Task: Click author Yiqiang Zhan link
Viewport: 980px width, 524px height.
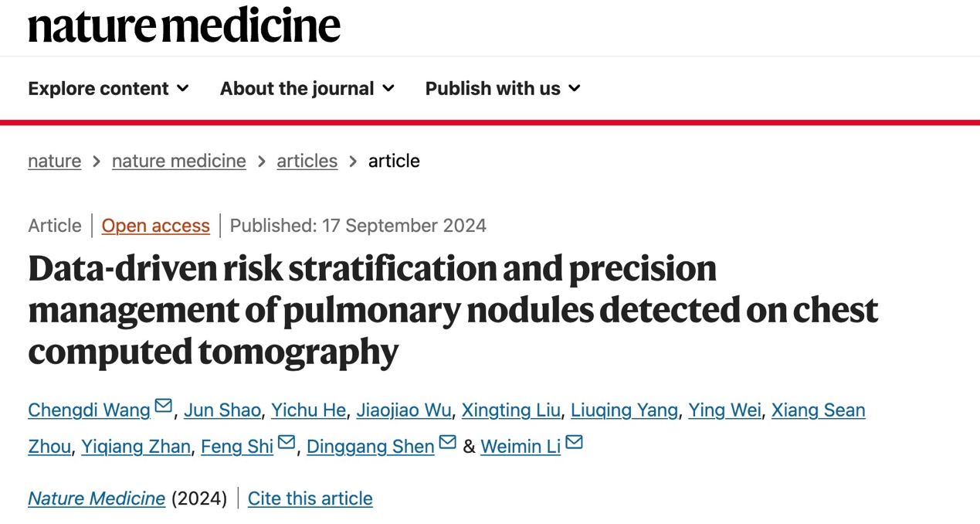Action: [136, 447]
